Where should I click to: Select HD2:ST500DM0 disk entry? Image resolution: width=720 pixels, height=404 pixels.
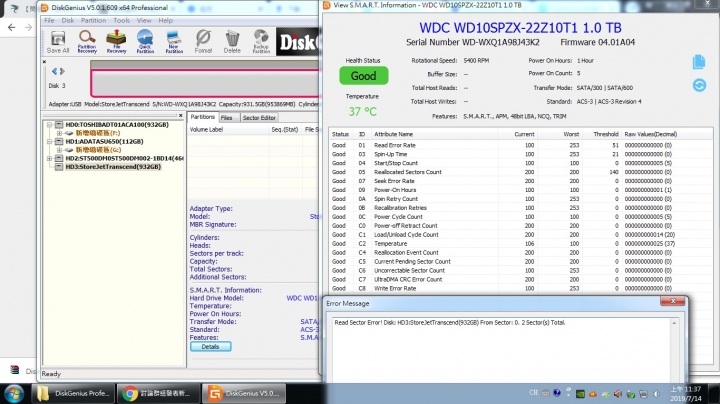pos(124,158)
